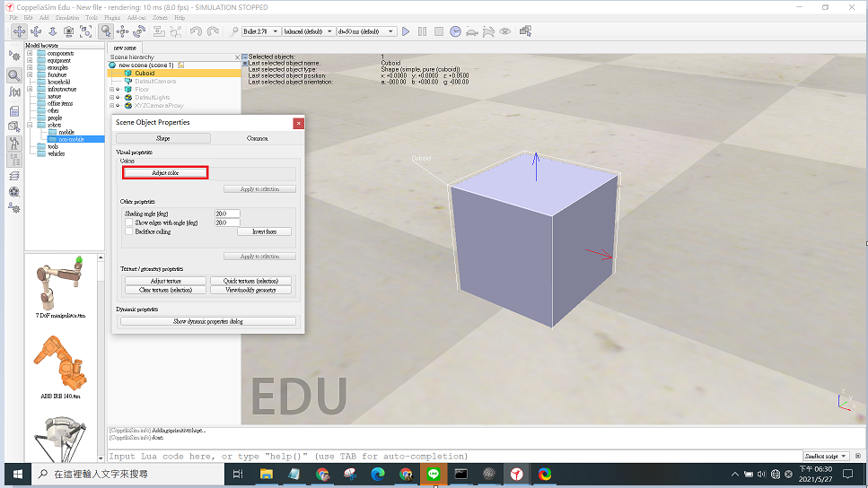Screen dimensions: 868x488
Task: Switch to the new scene tab
Action: [125, 48]
